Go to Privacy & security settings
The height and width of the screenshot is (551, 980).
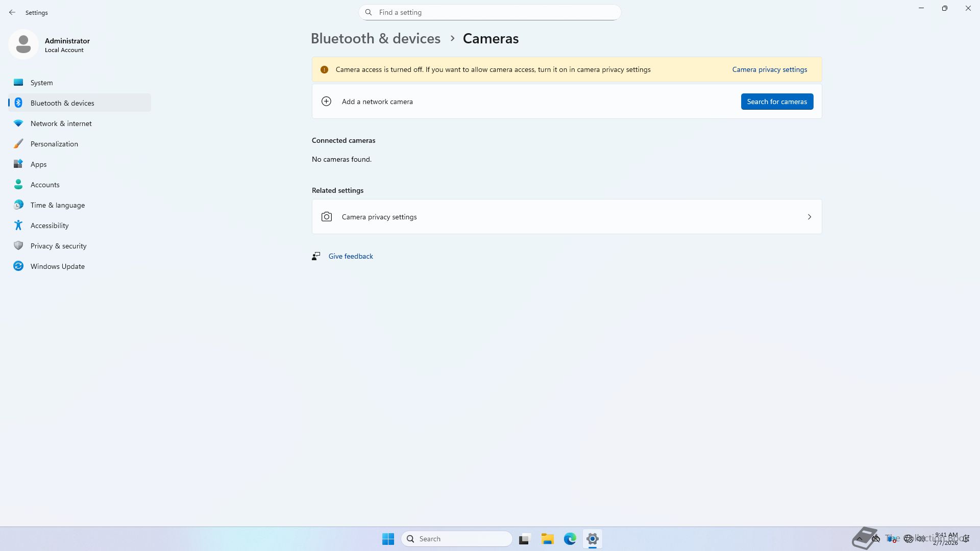pos(58,246)
